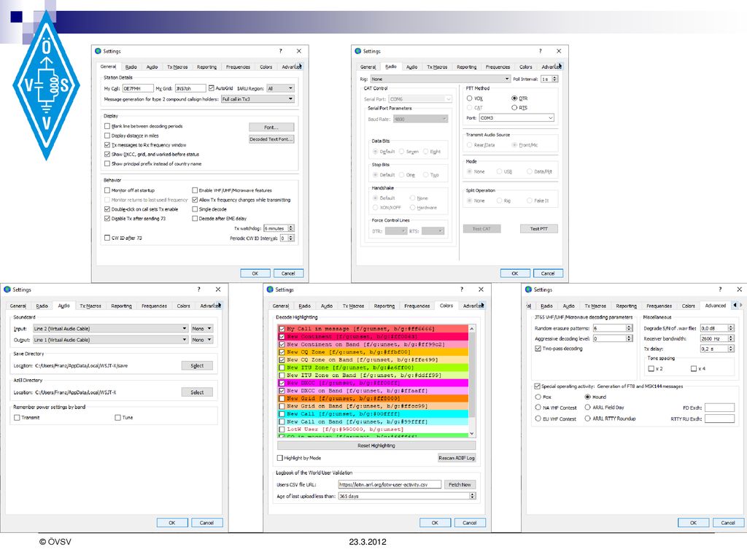Viewport: 747px width, 560px height.
Task: Click the 'Fetch Now' button
Action: pyautogui.click(x=460, y=485)
